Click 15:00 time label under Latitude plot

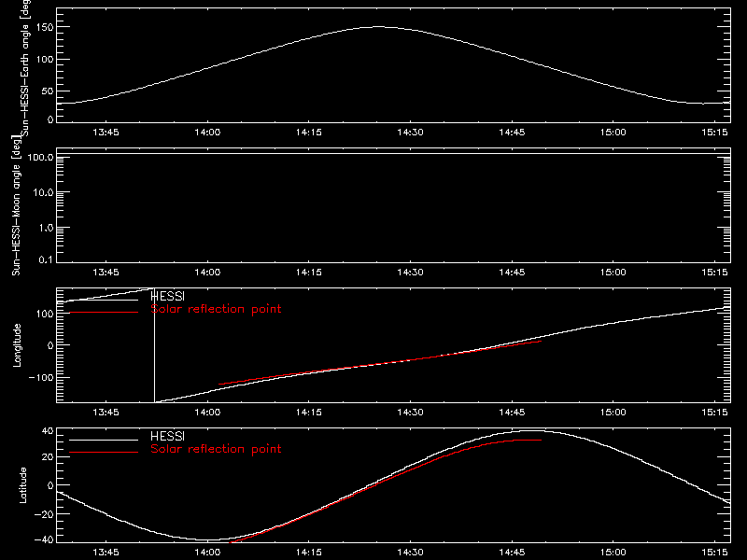coord(613,553)
